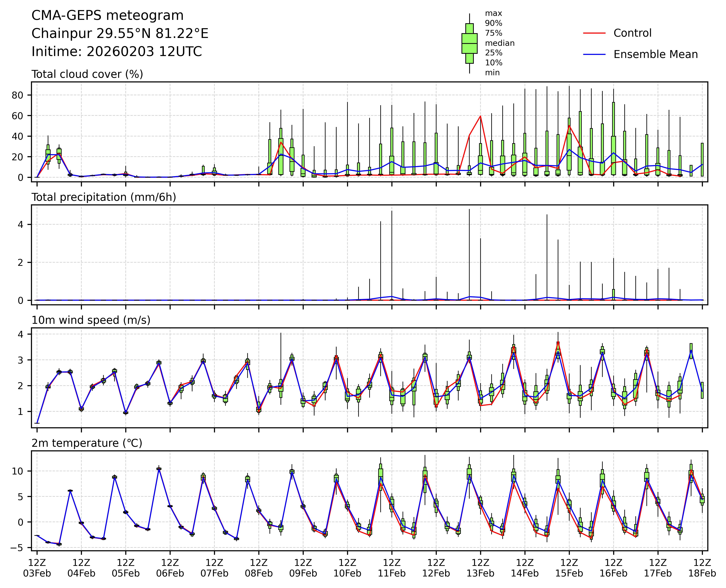
Task: Click the 10m wind speed (m/s) panel title
Action: click(x=91, y=320)
